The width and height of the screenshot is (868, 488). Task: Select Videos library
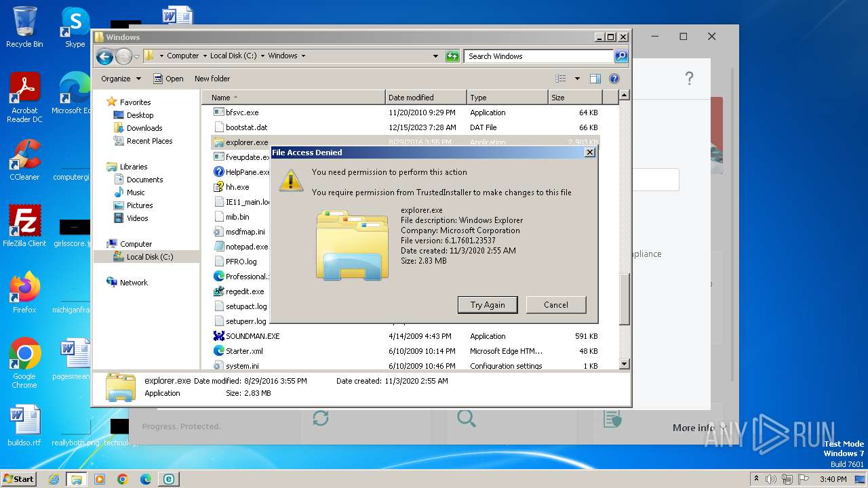(x=131, y=218)
